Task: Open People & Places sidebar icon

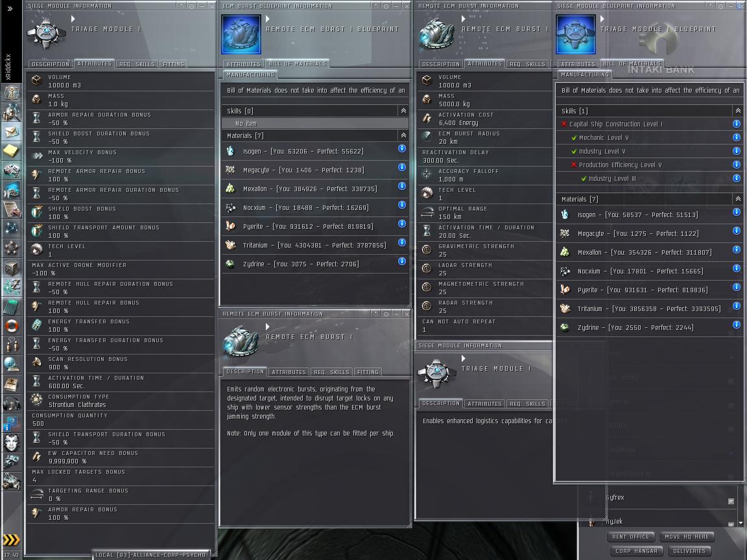Action: pos(12,112)
